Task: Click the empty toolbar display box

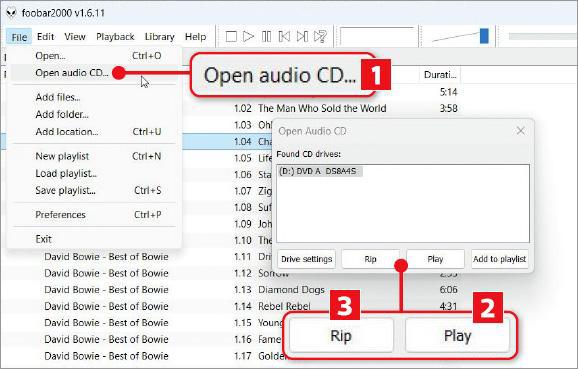Action: 378,36
